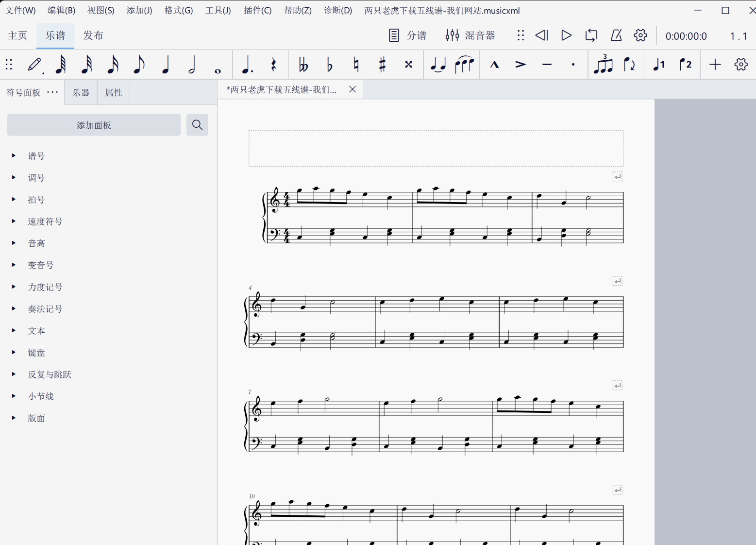Select half note duration

[x=192, y=65]
